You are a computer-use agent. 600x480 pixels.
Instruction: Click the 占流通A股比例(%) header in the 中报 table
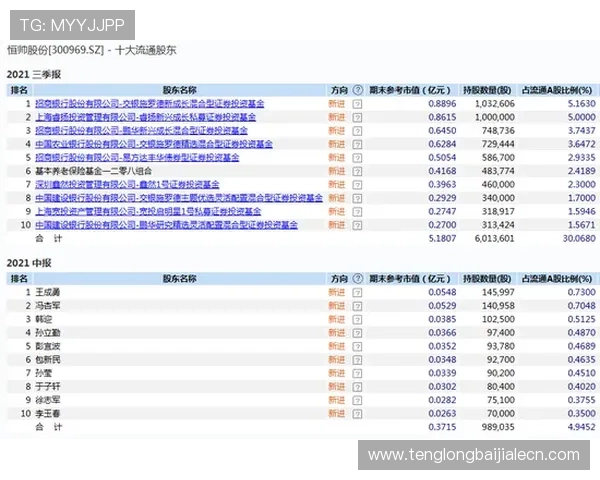click(557, 278)
